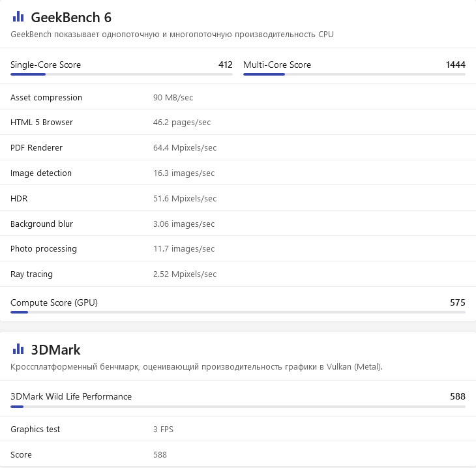The width and height of the screenshot is (476, 468).
Task: Click the 3DMark bar chart icon
Action: click(x=18, y=350)
